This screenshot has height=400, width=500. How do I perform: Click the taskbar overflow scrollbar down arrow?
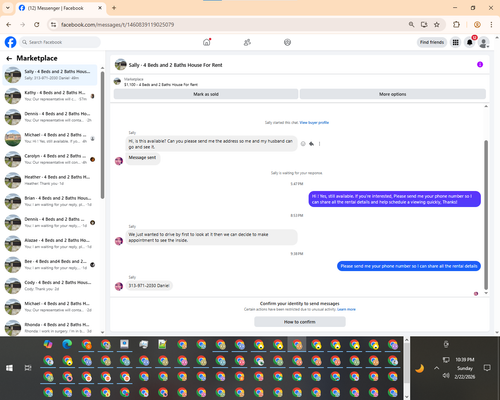point(406,397)
